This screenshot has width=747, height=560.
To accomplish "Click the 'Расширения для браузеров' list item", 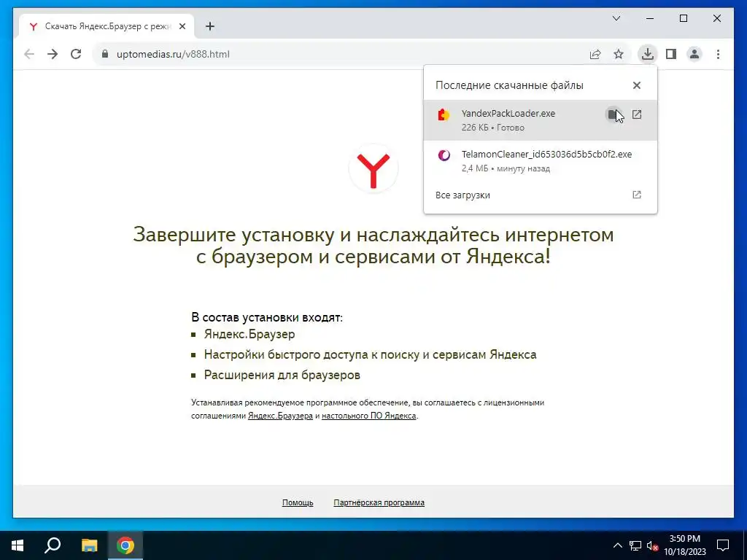I will point(282,376).
